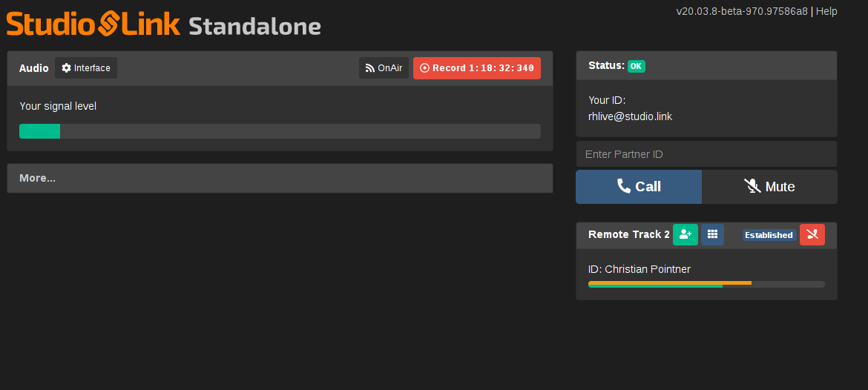Viewport: 868px width, 390px height.
Task: Hang up the Remote Track 2 call
Action: pyautogui.click(x=812, y=234)
